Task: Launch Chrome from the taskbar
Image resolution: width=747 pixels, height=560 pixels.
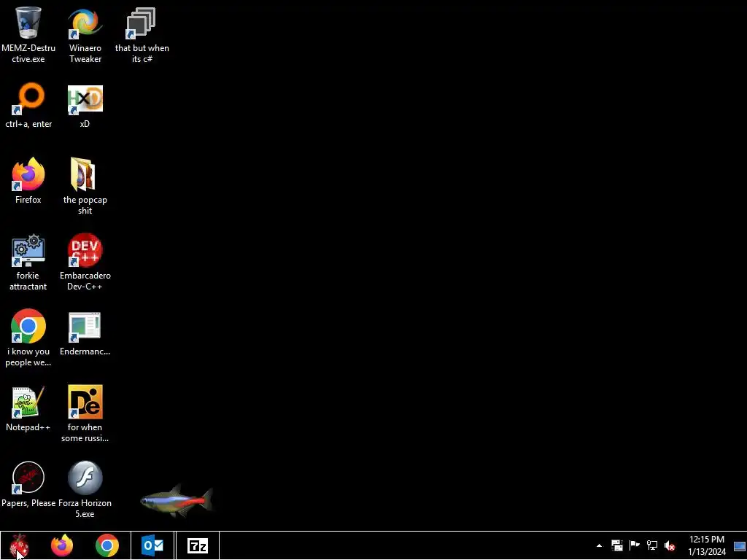Action: coord(107,545)
